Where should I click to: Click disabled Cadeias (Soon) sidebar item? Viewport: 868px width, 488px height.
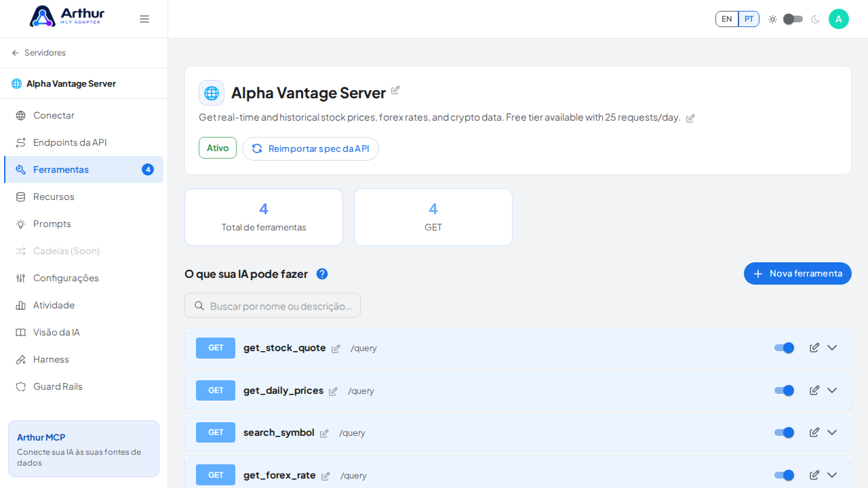83,251
